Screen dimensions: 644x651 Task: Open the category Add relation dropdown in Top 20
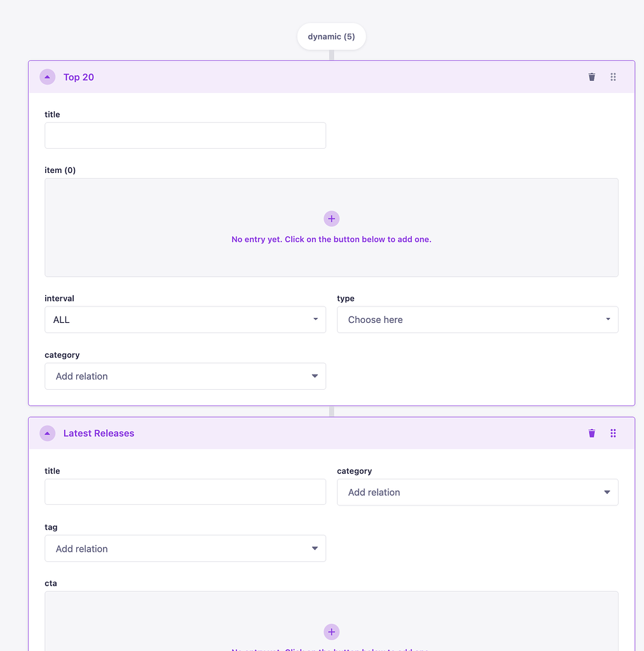(x=185, y=376)
